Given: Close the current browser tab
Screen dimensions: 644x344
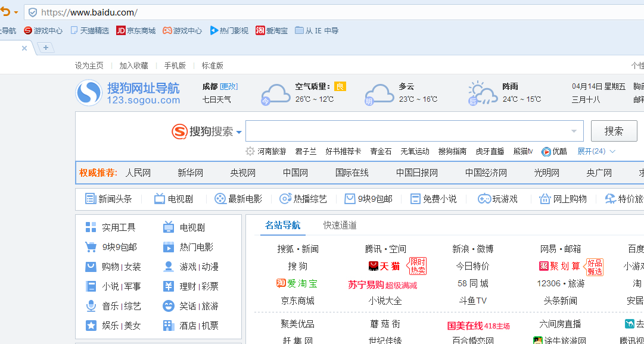Looking at the screenshot, I should tap(24, 48).
